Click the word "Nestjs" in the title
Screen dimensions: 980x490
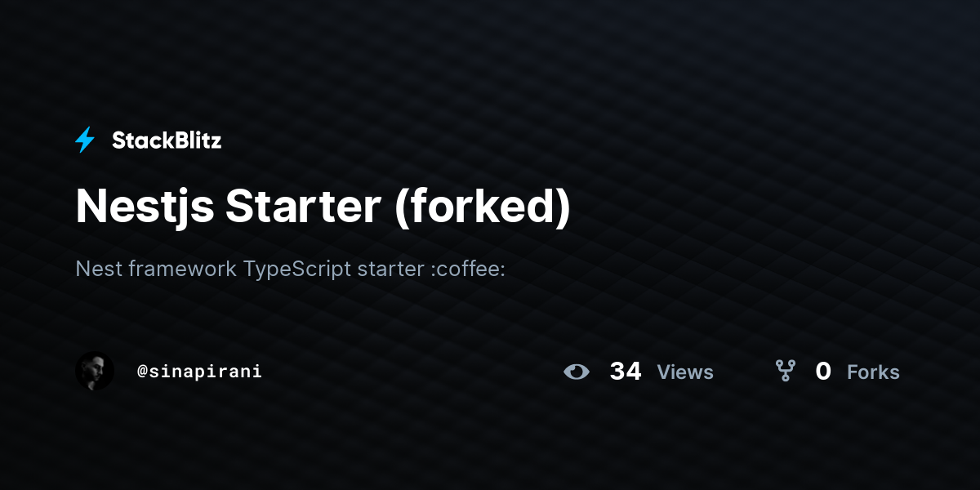click(x=145, y=207)
